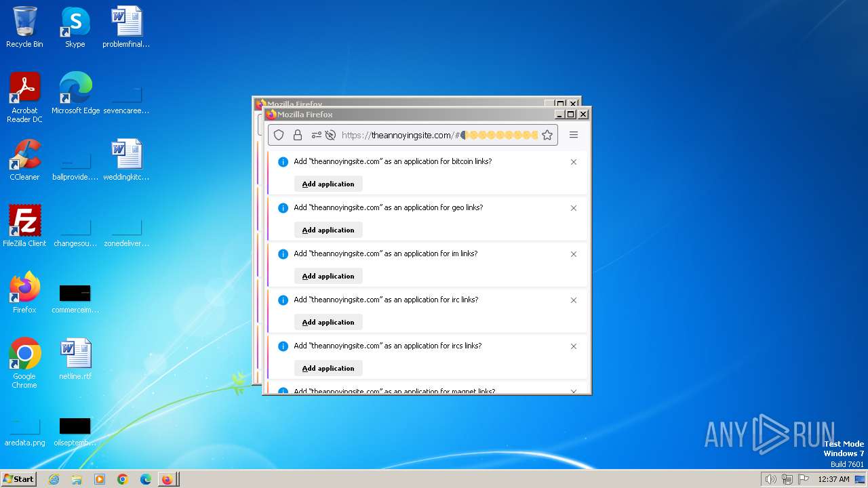Open the volume control in system tray
The image size is (868, 488).
pyautogui.click(x=770, y=479)
